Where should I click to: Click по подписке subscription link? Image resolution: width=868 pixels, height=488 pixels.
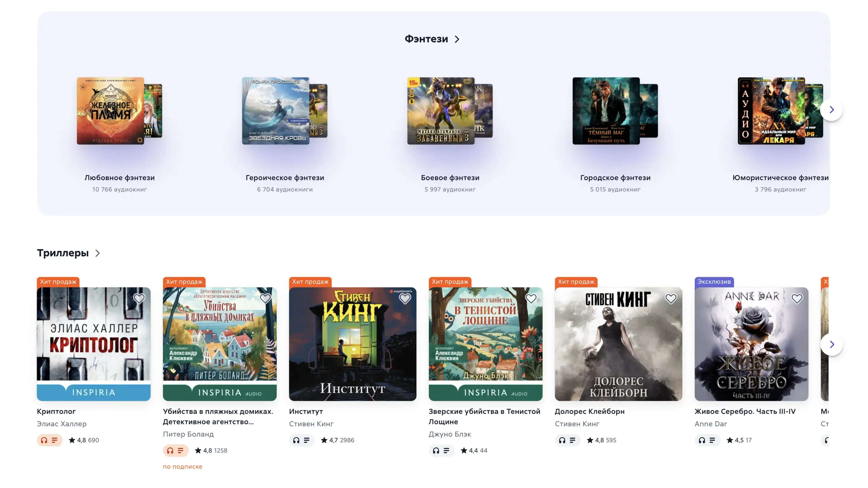pos(183,466)
